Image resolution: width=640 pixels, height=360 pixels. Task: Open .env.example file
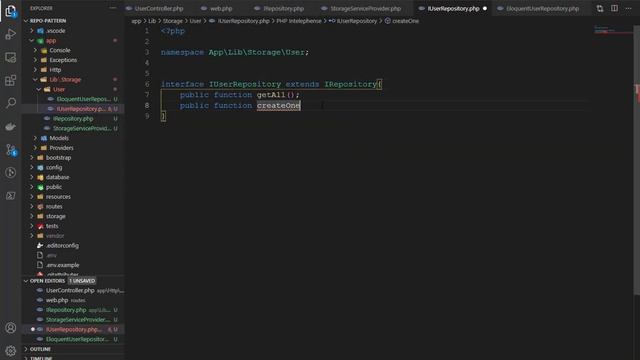coord(62,265)
